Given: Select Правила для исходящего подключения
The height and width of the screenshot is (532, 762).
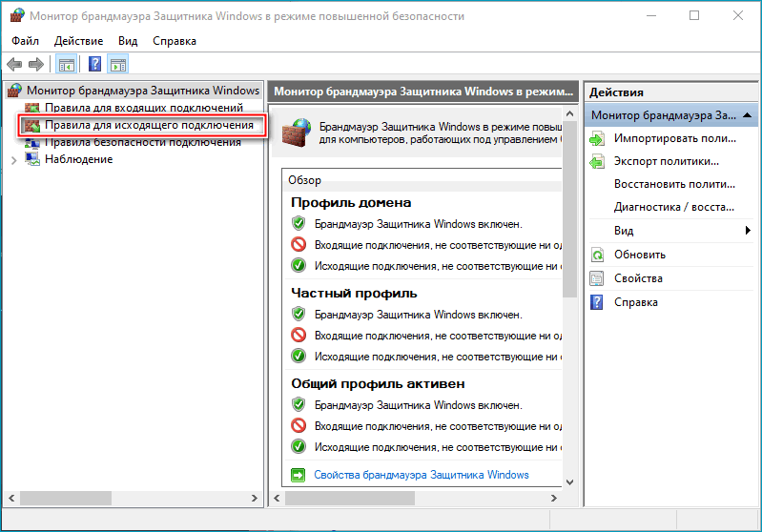Looking at the screenshot, I should tap(149, 125).
